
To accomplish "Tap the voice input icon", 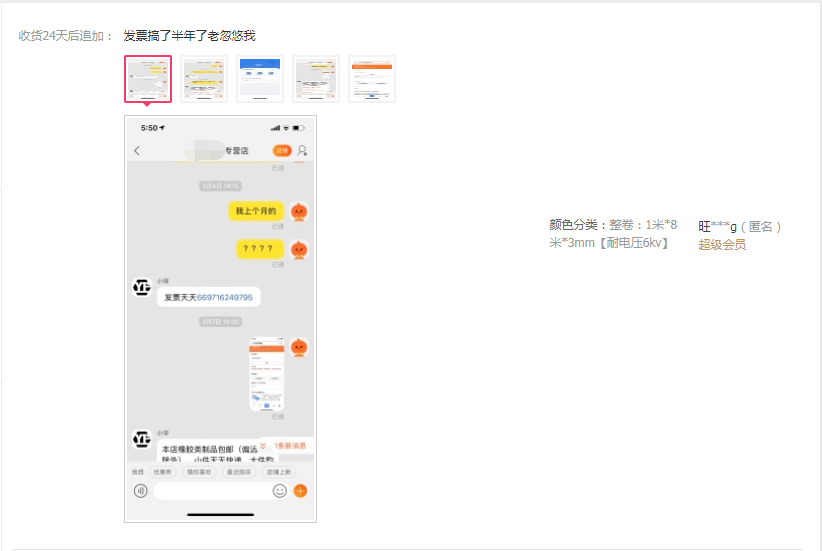I will pyautogui.click(x=141, y=491).
